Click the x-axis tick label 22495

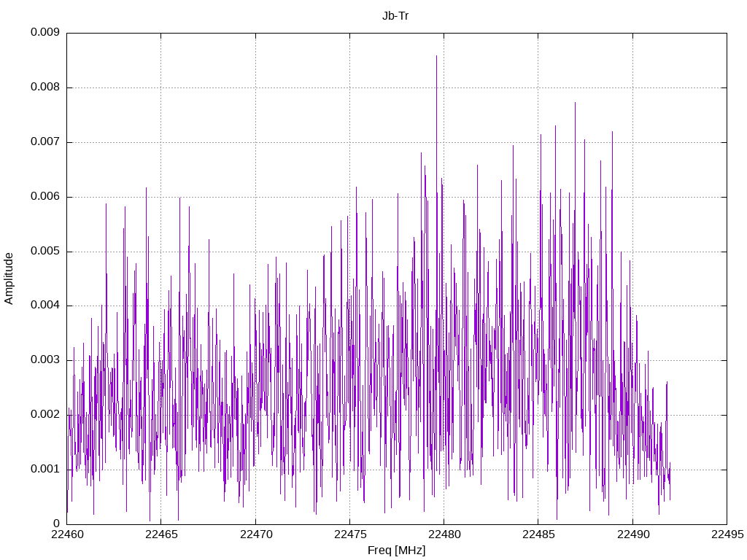point(727,534)
